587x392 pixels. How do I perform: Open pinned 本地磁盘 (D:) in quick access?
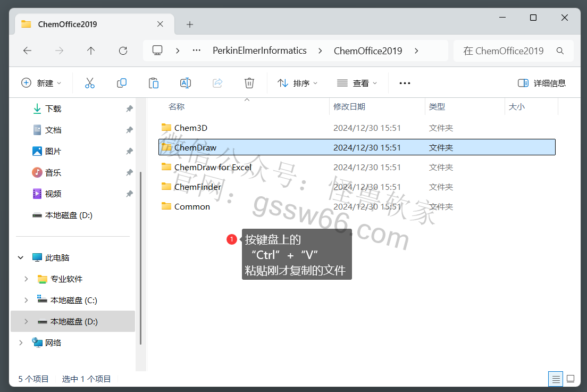69,215
